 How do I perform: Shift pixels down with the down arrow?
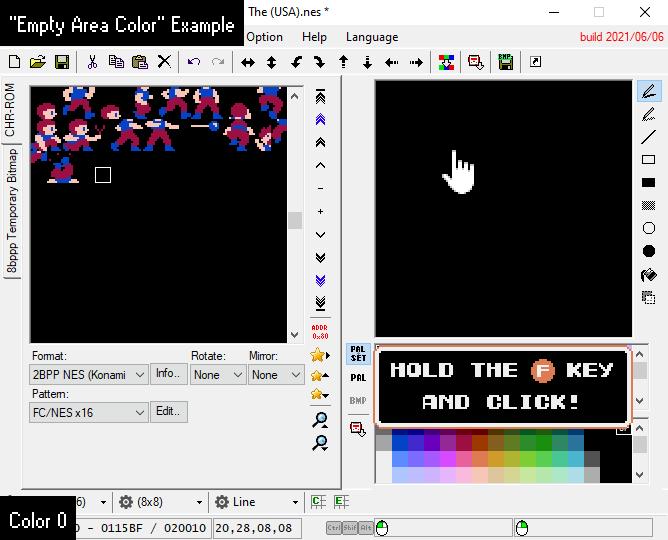367,63
